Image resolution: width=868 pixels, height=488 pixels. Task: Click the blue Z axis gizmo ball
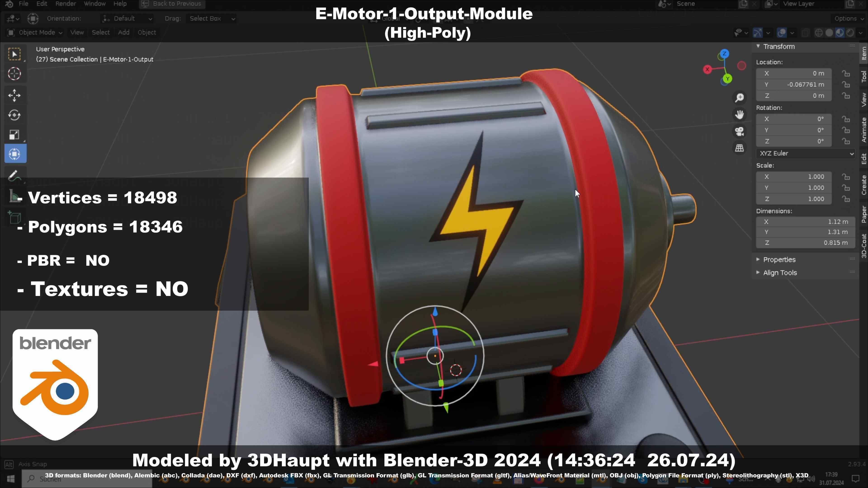(x=724, y=54)
